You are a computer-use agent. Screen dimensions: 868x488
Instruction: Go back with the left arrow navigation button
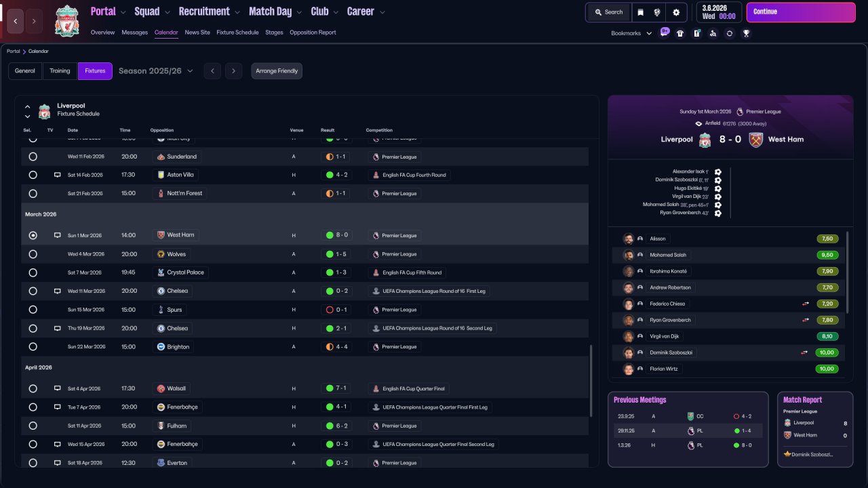(16, 21)
